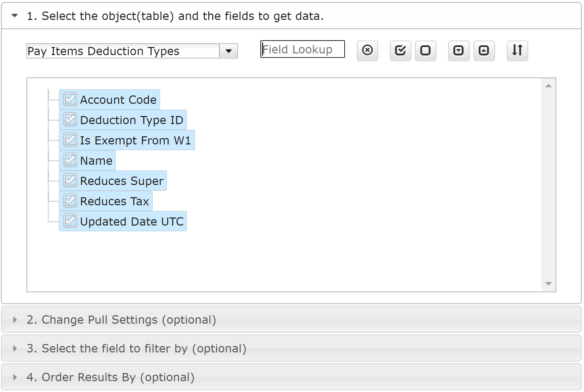Select the Reduces Super label

(x=122, y=181)
